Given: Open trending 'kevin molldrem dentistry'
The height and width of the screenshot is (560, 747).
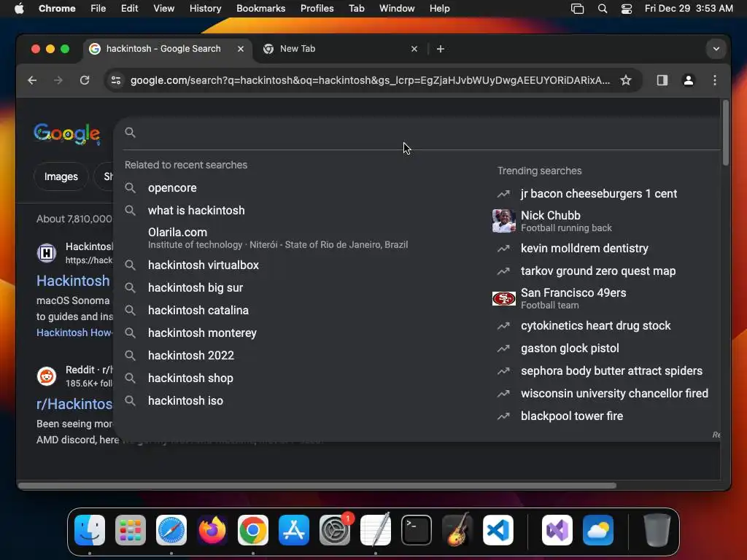Looking at the screenshot, I should [584, 249].
